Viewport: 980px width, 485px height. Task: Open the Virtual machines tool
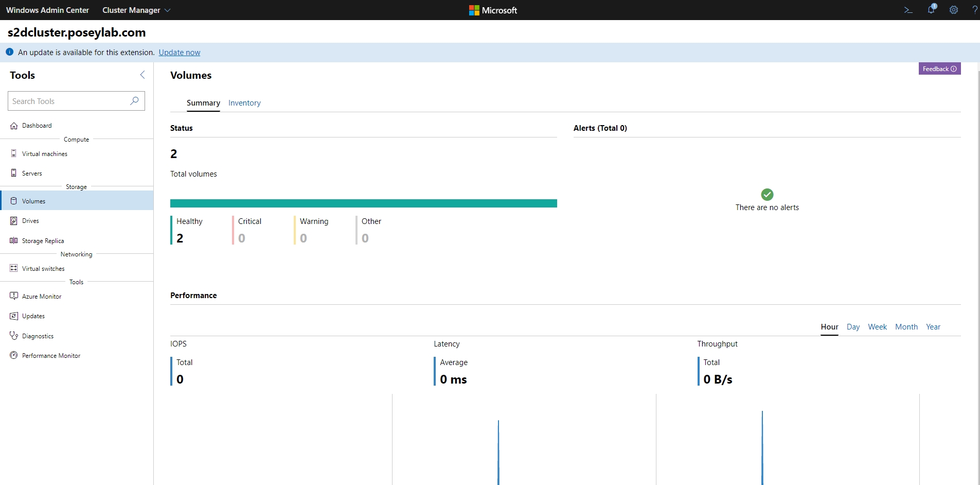click(45, 153)
